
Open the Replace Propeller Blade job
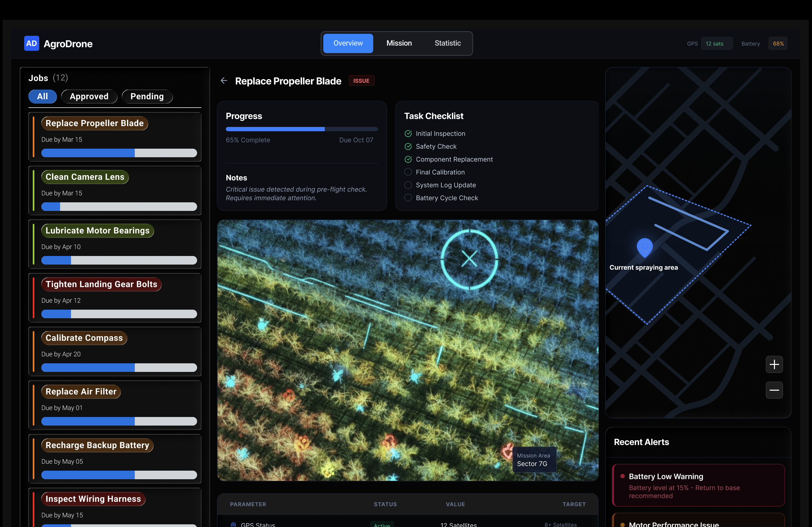[x=115, y=137]
